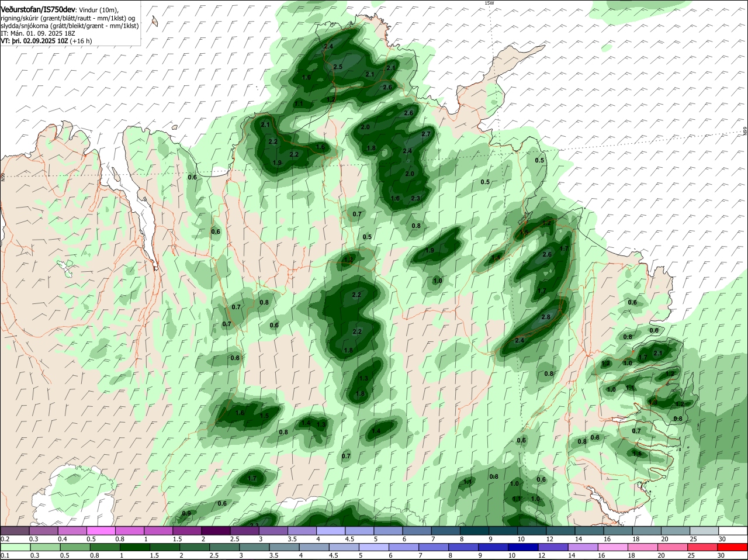
Task: Click the 2.3 precipitation value on the map
Action: tap(415, 198)
